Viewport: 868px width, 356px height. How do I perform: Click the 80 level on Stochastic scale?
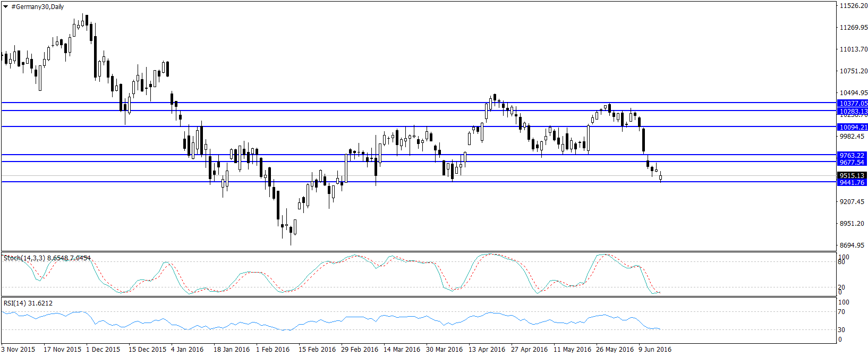(x=841, y=262)
